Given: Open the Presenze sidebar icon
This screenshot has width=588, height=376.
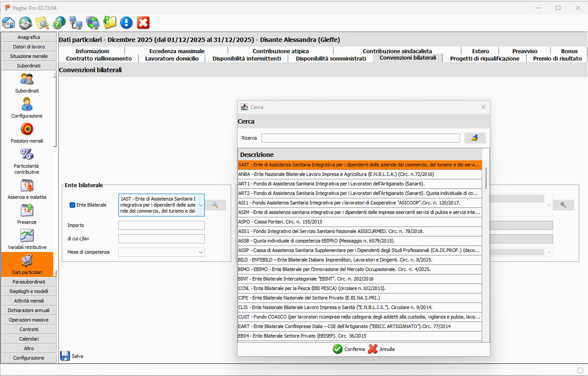Looking at the screenshot, I should tap(27, 210).
